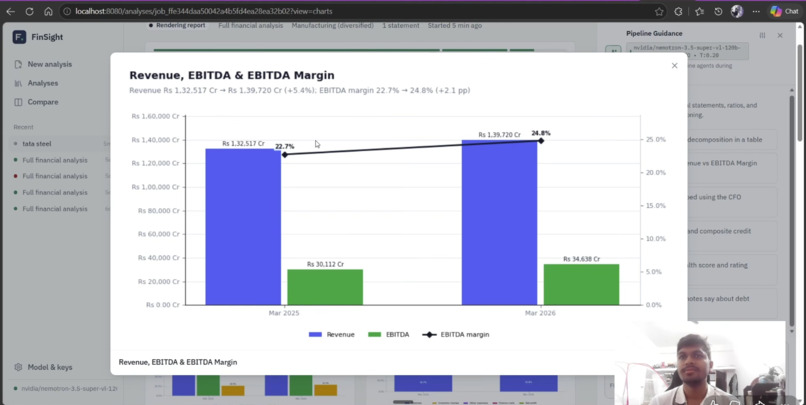The width and height of the screenshot is (806, 405).
Task: Click the Rs 1,32,517 Cr bar label
Action: click(243, 144)
